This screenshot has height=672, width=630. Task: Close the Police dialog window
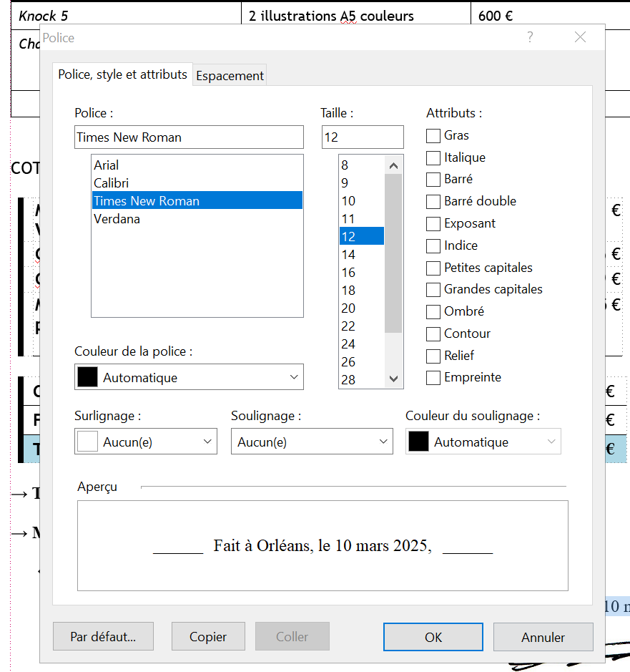point(580,37)
